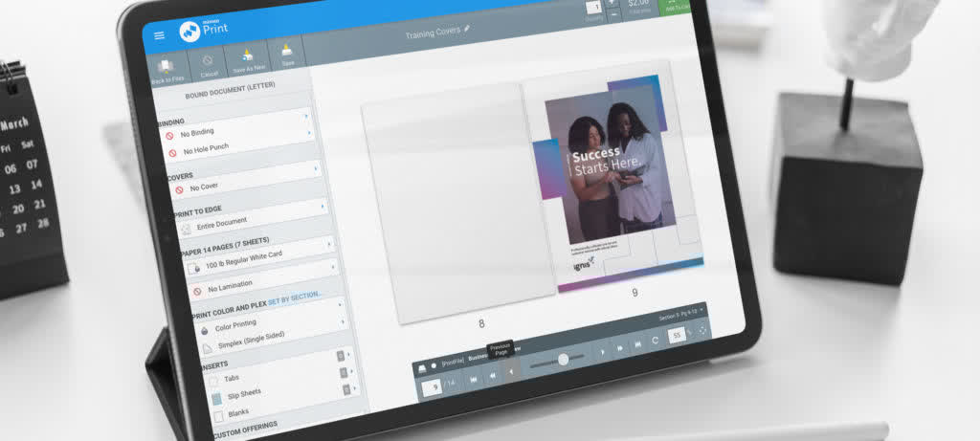Go Back to Files
This screenshot has width=980, height=441.
(167, 70)
